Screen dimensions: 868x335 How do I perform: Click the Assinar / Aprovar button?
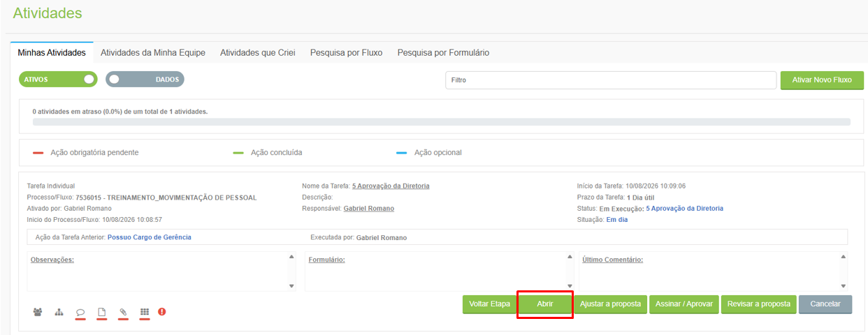pyautogui.click(x=684, y=304)
